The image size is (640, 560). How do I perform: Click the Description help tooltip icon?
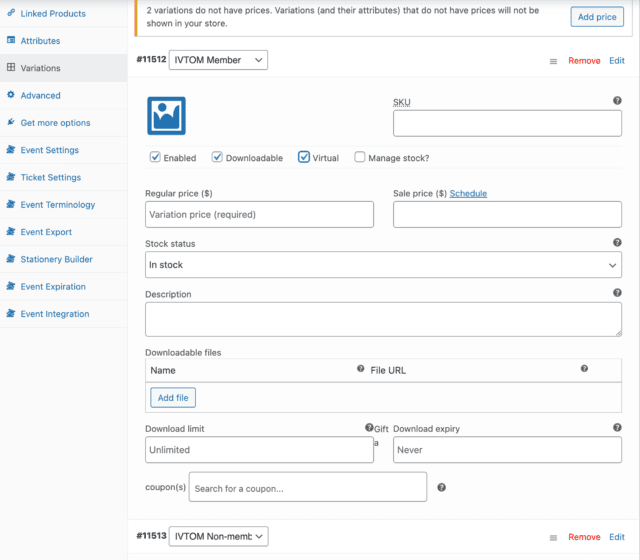point(617,293)
